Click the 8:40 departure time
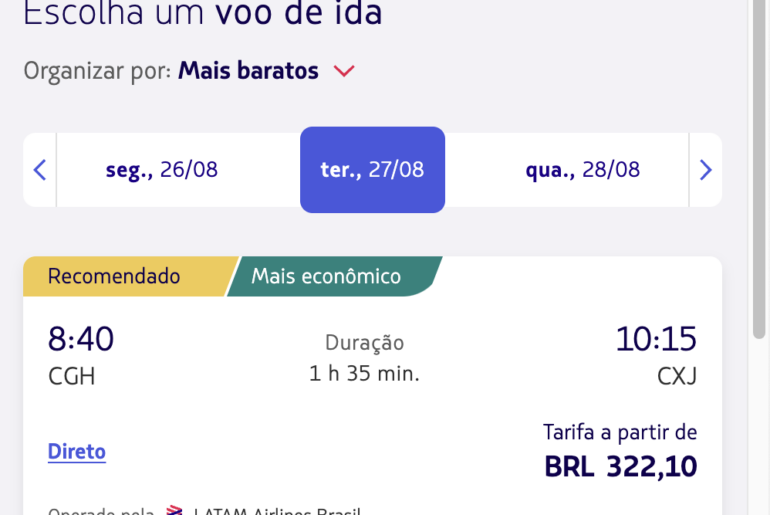Image resolution: width=770 pixels, height=515 pixels. point(81,339)
